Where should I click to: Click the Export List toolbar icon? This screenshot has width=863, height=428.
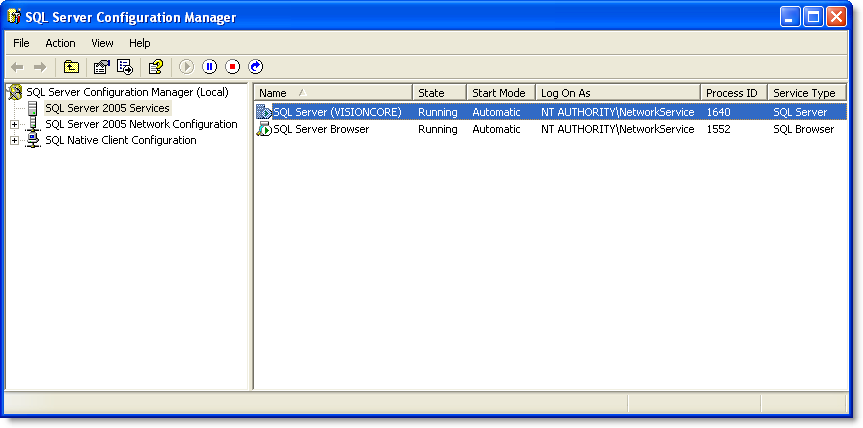(x=125, y=67)
